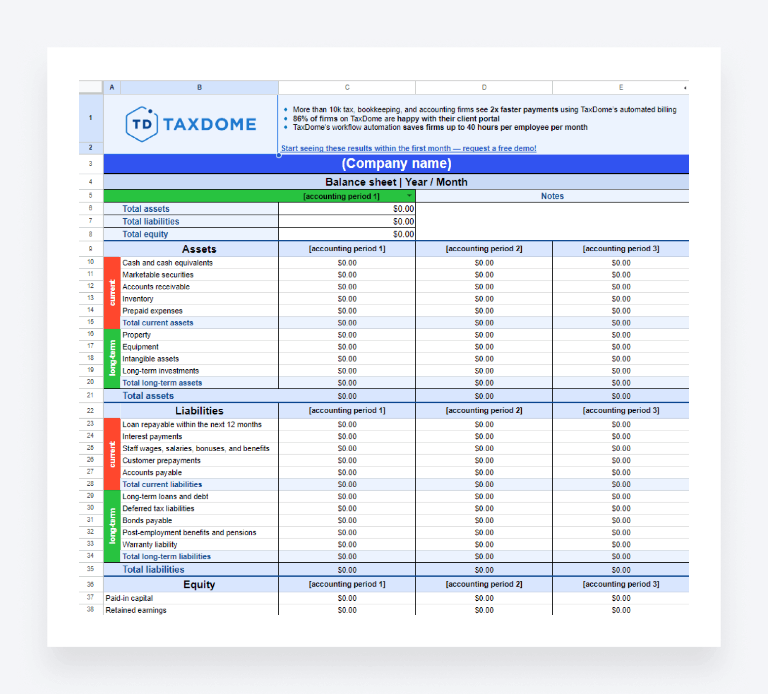
Task: Select 'Deferred tax liabilities' label
Action: tap(158, 508)
